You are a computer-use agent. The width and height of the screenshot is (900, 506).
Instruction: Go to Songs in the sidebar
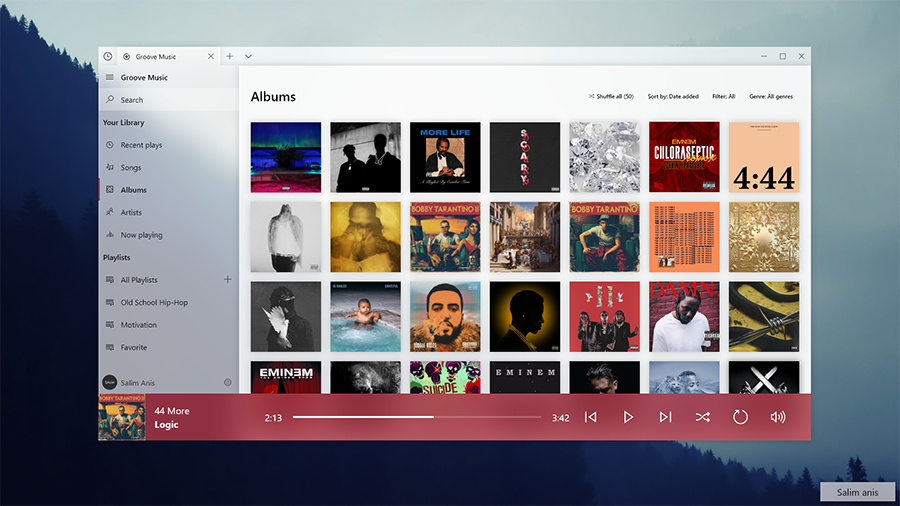click(x=169, y=168)
